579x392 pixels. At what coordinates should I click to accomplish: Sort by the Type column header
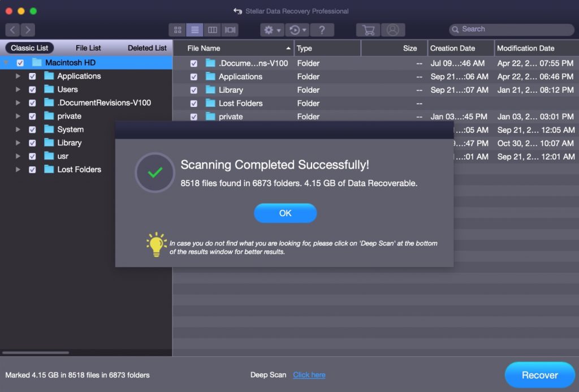coord(327,49)
